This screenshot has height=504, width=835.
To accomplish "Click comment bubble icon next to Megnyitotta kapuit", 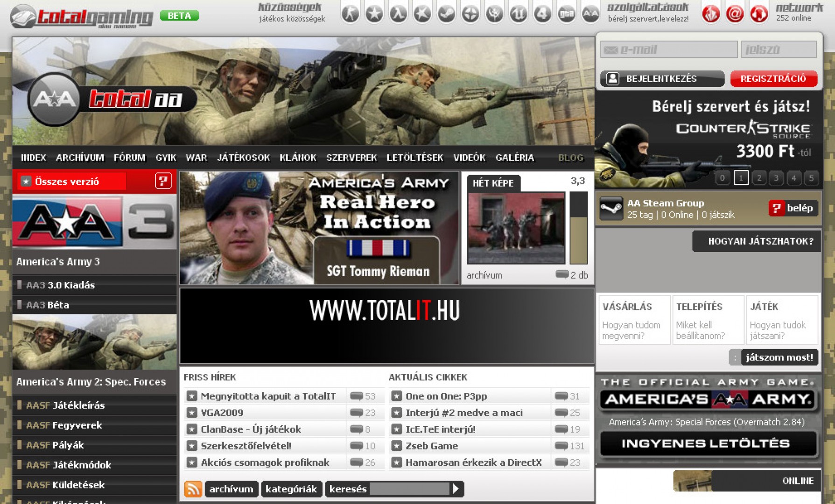I will click(356, 396).
